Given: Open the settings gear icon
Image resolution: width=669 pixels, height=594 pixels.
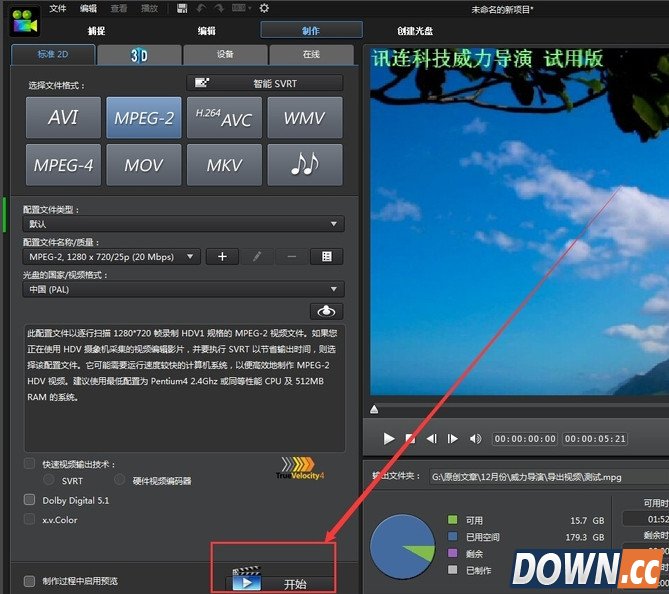Looking at the screenshot, I should 264,8.
